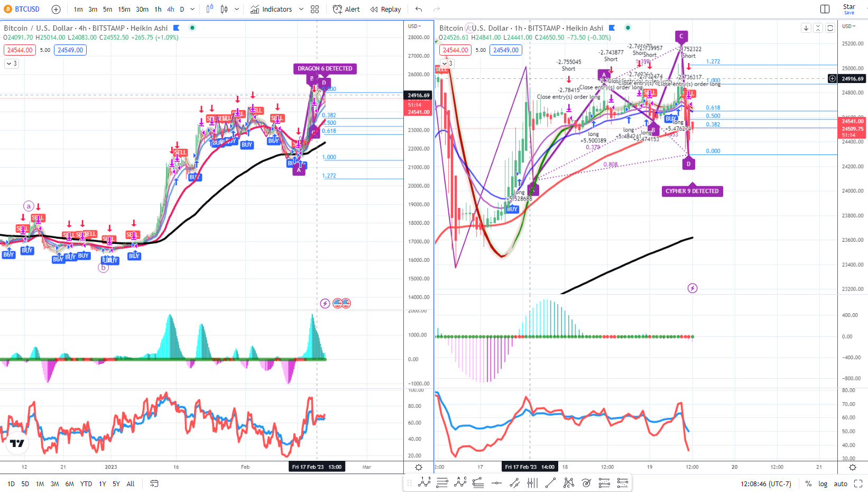Open USD currency dropdown on the 1h chart

pos(849,26)
